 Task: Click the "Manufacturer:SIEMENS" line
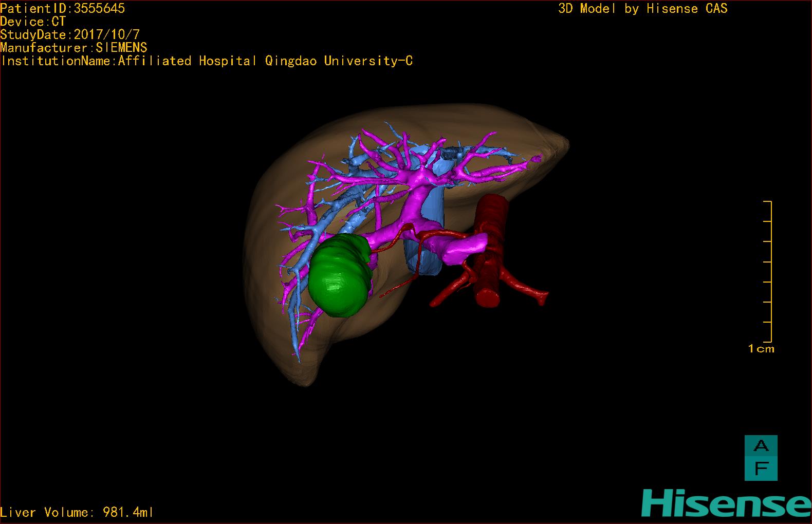(x=74, y=48)
